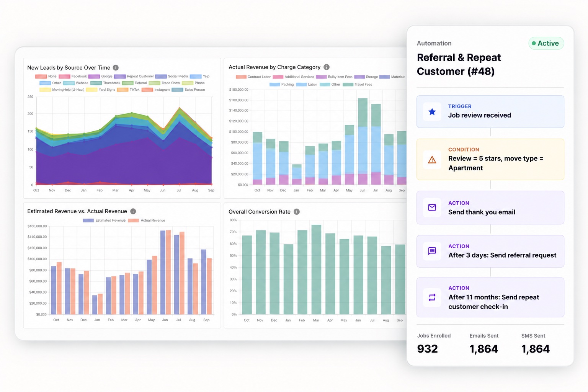Toggle the Instagram legend entry
588x392 pixels.
pos(155,90)
